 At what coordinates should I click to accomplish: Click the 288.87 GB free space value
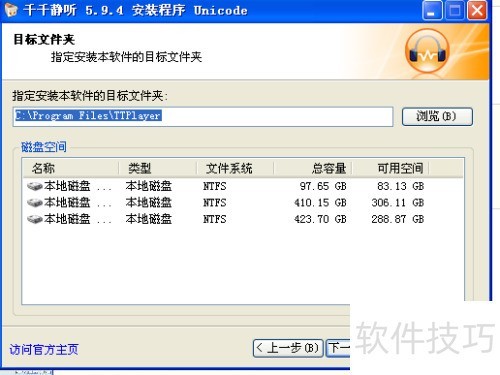coord(398,219)
